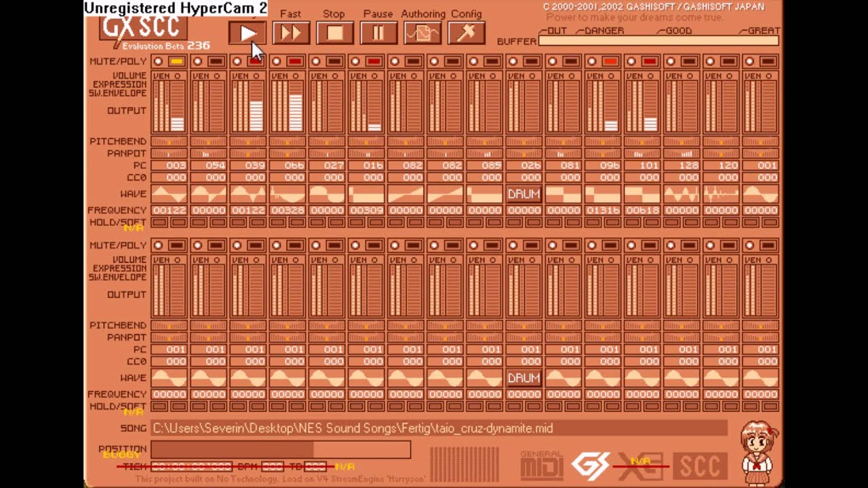The image size is (868, 488).
Task: Select the wave thumbnail of channel PC 003
Action: [x=169, y=194]
